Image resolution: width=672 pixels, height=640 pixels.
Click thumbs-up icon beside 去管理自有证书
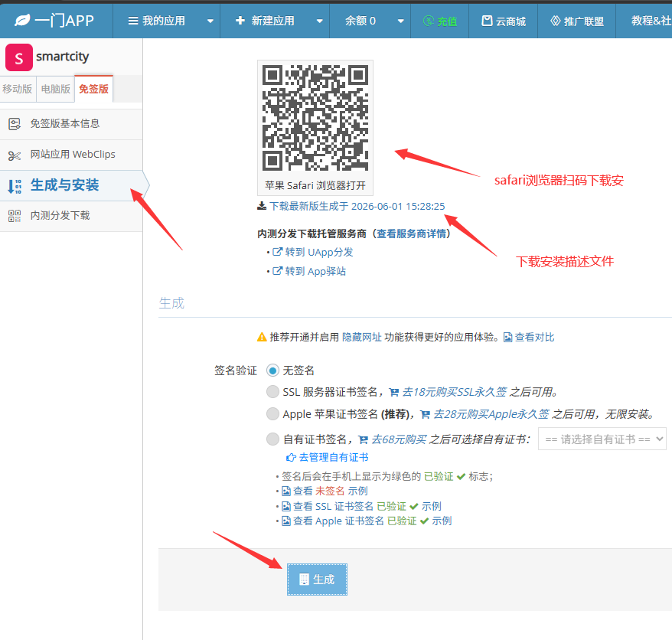(291, 457)
